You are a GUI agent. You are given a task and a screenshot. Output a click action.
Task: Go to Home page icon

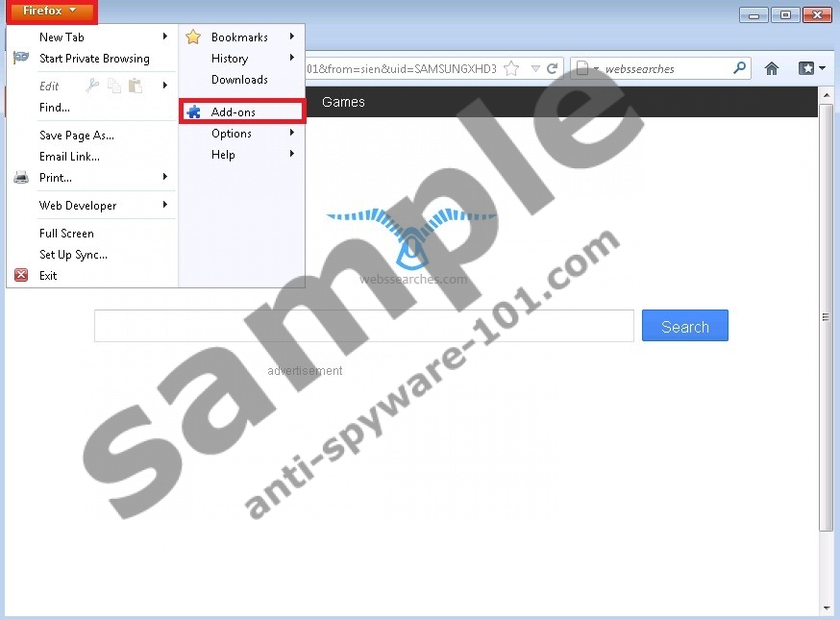771,68
